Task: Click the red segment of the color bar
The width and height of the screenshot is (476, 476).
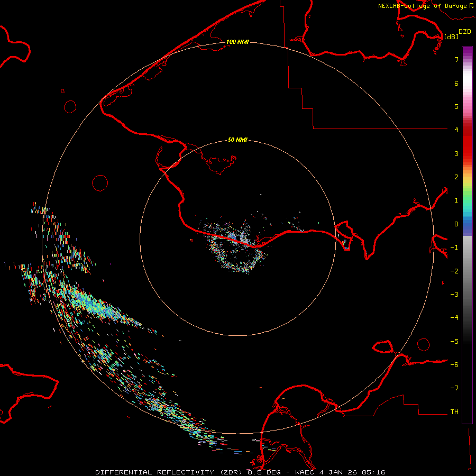Action: tap(467, 143)
